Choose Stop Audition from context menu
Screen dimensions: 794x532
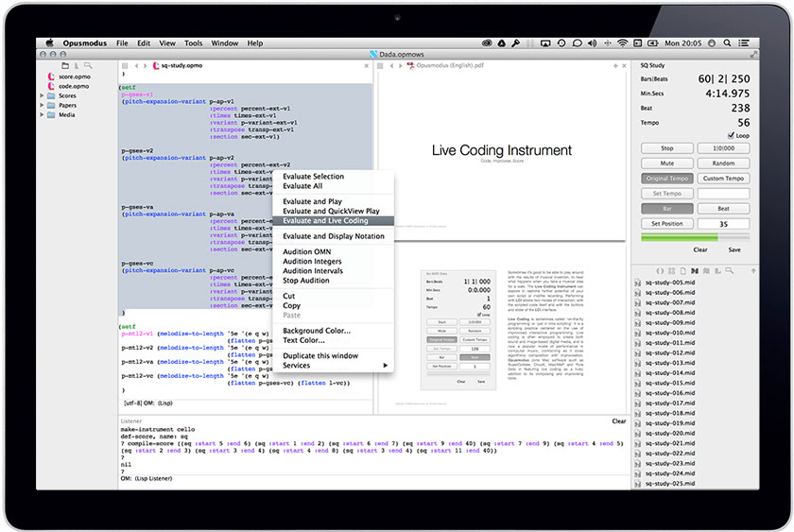pyautogui.click(x=333, y=281)
